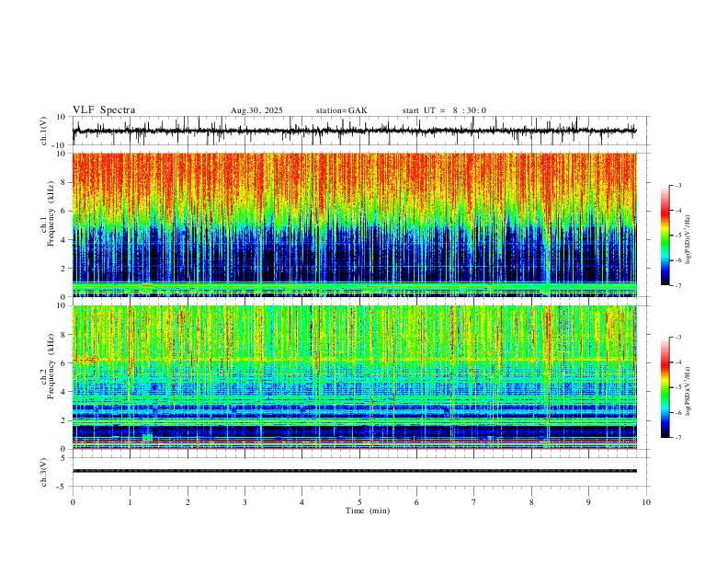This screenshot has height=563, width=728.
Task: Click the ch.1 color bar log(PSD) label
Action: point(688,240)
